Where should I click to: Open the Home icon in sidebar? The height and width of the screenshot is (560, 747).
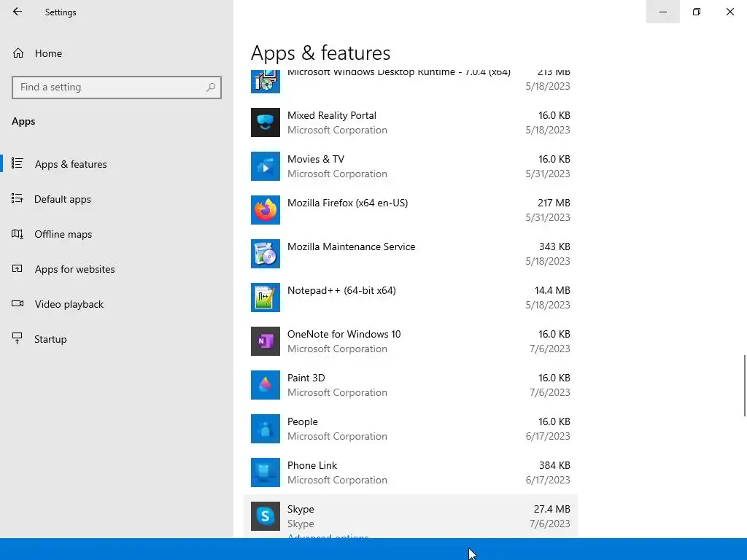pyautogui.click(x=18, y=52)
